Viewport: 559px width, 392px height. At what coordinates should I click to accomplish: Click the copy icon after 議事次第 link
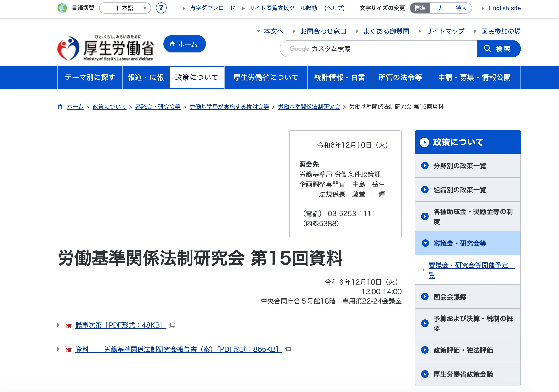[172, 326]
